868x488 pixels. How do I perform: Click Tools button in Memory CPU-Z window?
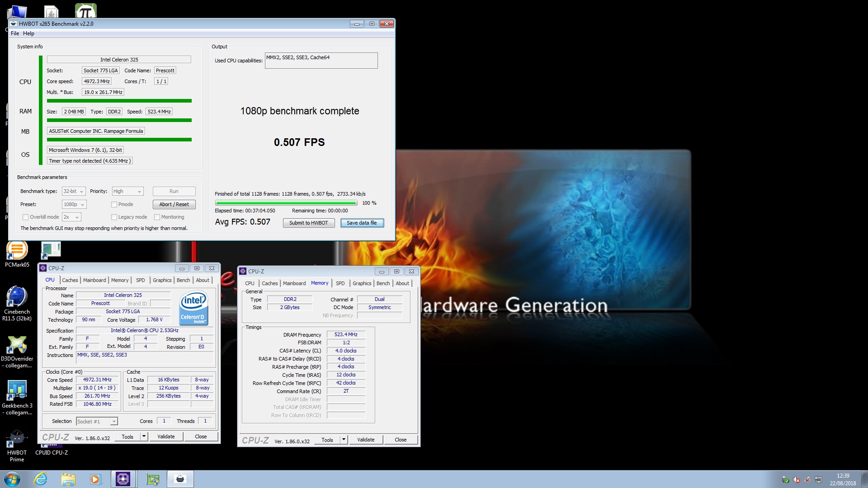pos(327,440)
